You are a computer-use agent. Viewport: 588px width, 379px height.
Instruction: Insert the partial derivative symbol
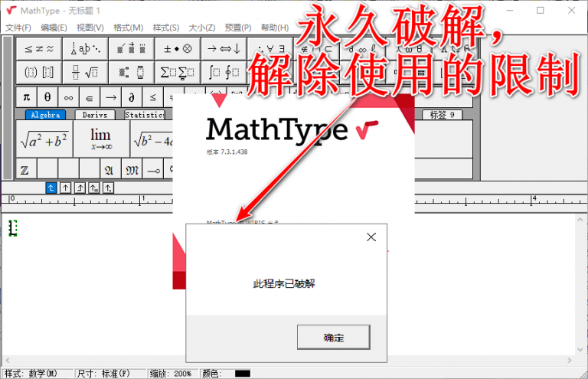(x=132, y=97)
